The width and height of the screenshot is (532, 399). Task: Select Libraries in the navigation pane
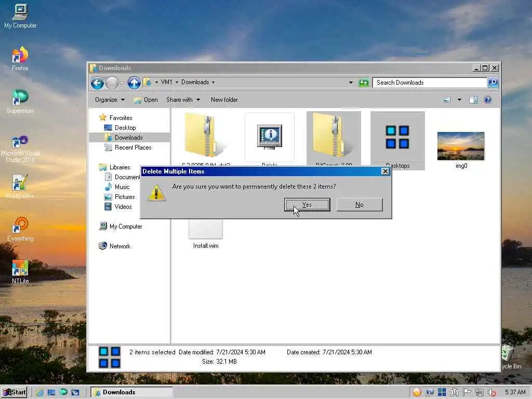114,167
